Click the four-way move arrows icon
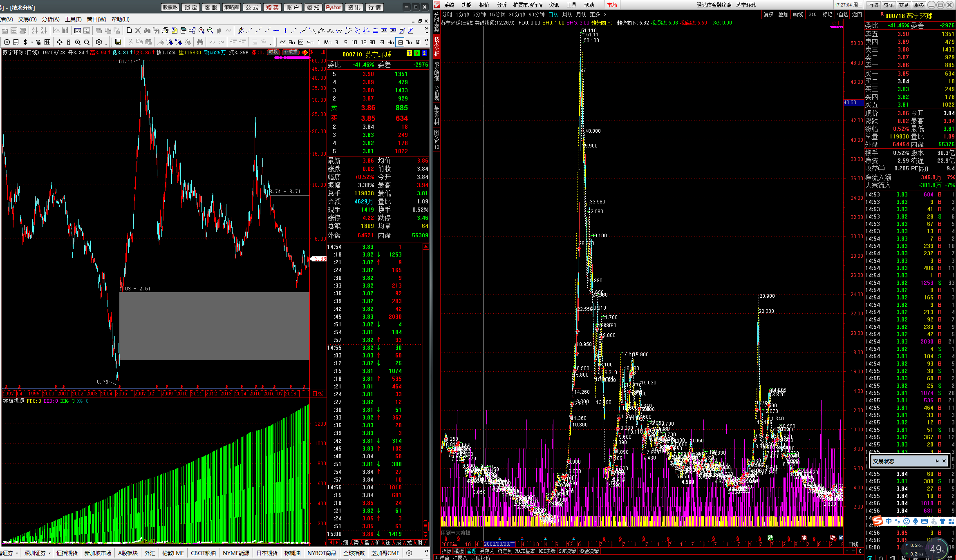Viewport: 956px width, 560px height. click(60, 42)
